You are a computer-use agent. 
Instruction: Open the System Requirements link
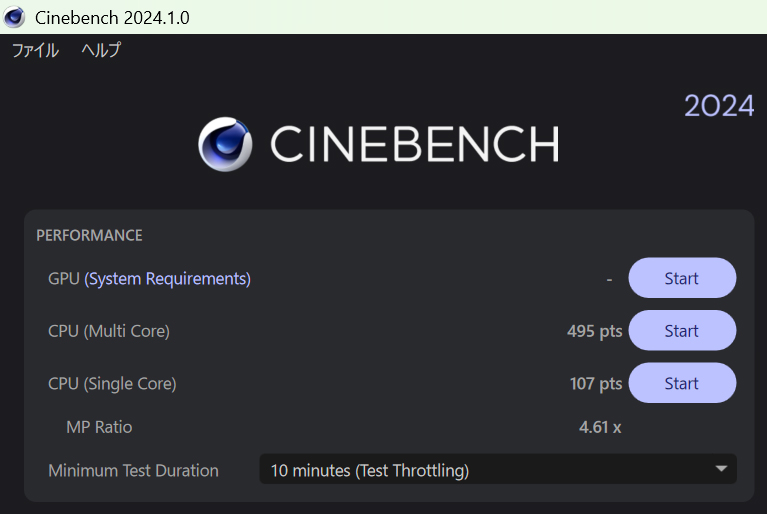tap(167, 279)
